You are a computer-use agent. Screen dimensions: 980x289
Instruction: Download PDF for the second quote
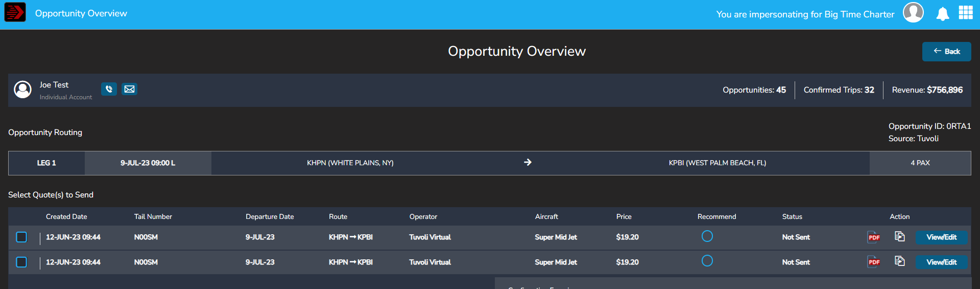874,262
